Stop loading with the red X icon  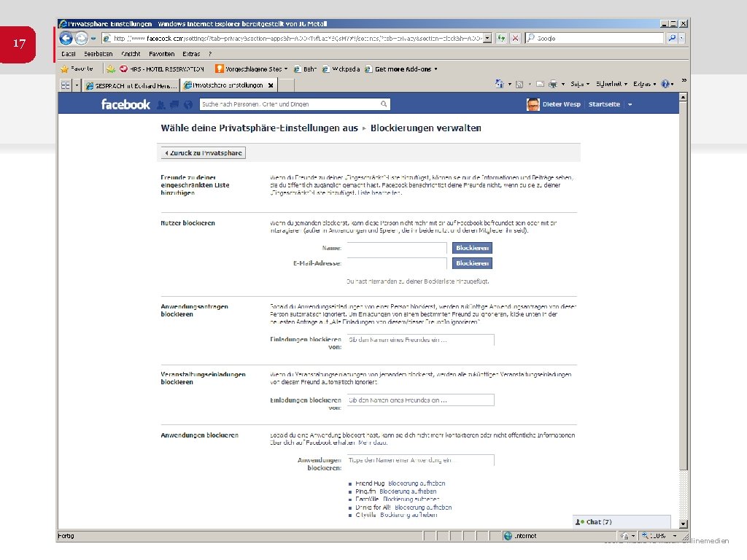(x=515, y=38)
